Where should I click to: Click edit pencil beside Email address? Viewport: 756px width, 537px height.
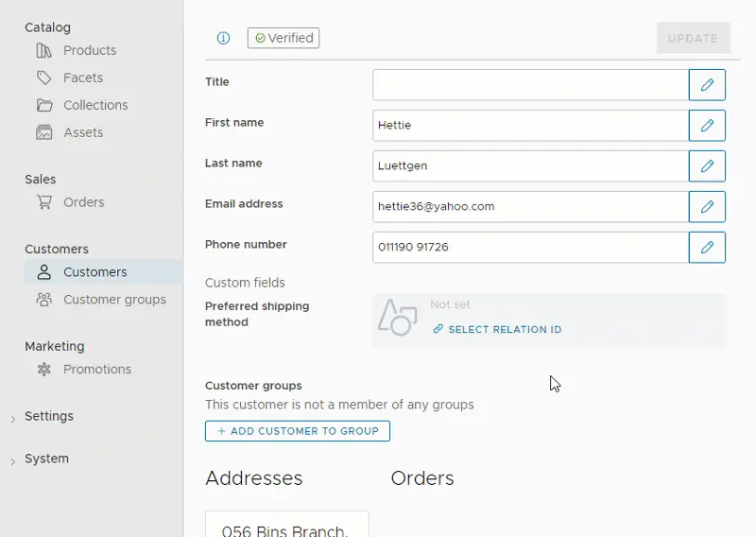click(x=707, y=206)
